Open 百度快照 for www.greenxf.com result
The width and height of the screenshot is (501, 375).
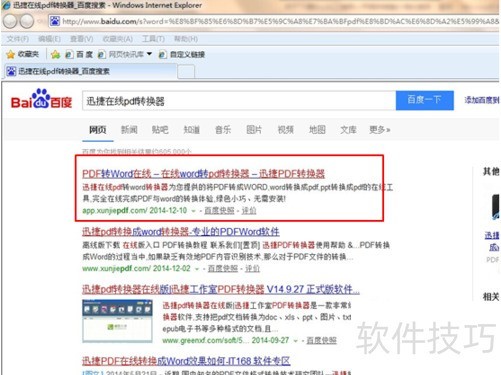coord(321,340)
